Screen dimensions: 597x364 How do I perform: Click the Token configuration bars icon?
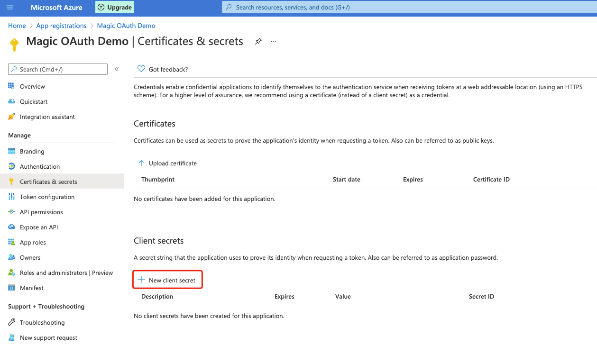[11, 197]
